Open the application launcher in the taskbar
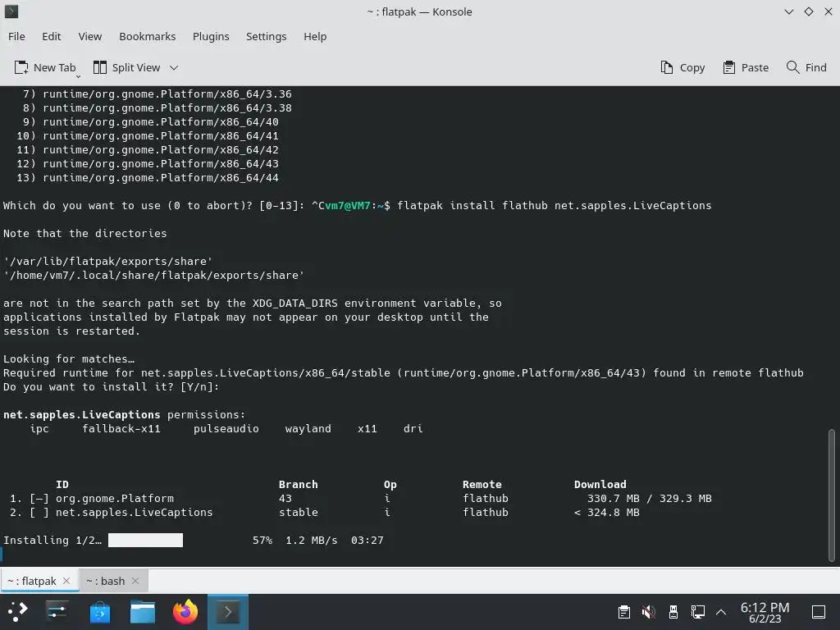840x630 pixels. [x=18, y=612]
